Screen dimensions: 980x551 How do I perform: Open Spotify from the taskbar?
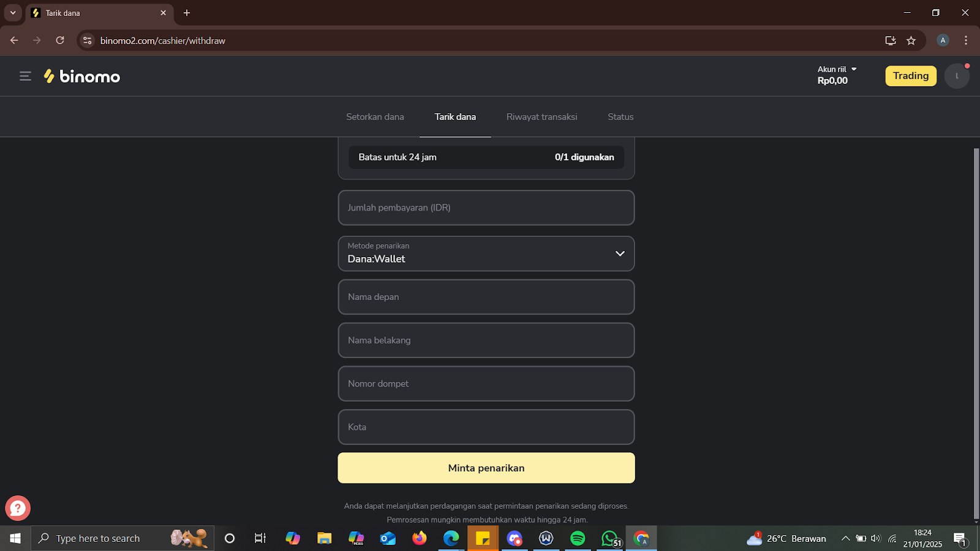(578, 538)
